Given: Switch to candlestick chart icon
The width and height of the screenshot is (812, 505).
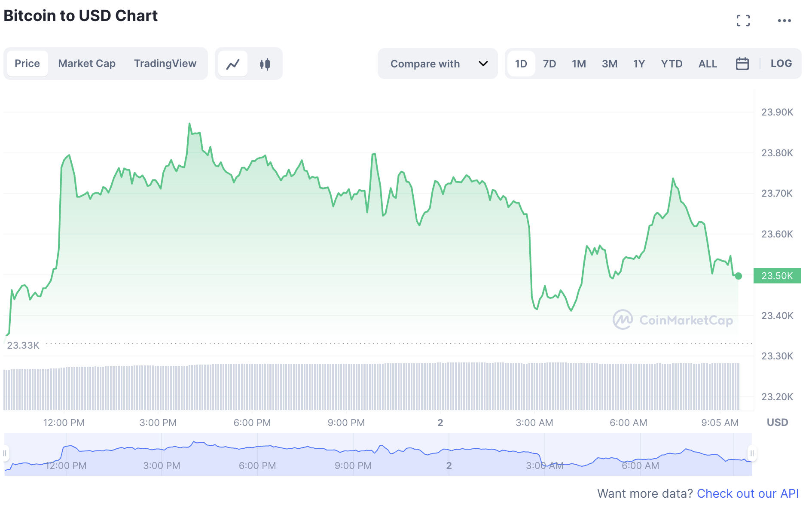Looking at the screenshot, I should 265,64.
